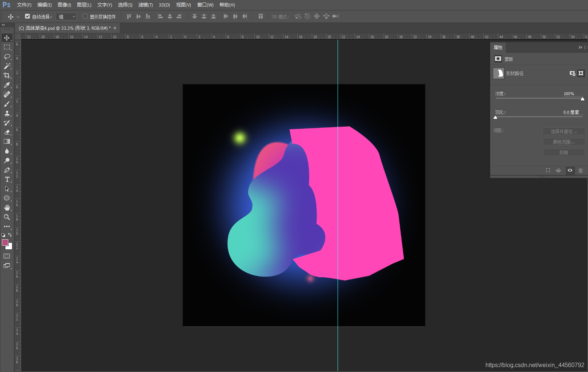Click the 选择并遮住 button

[564, 131]
